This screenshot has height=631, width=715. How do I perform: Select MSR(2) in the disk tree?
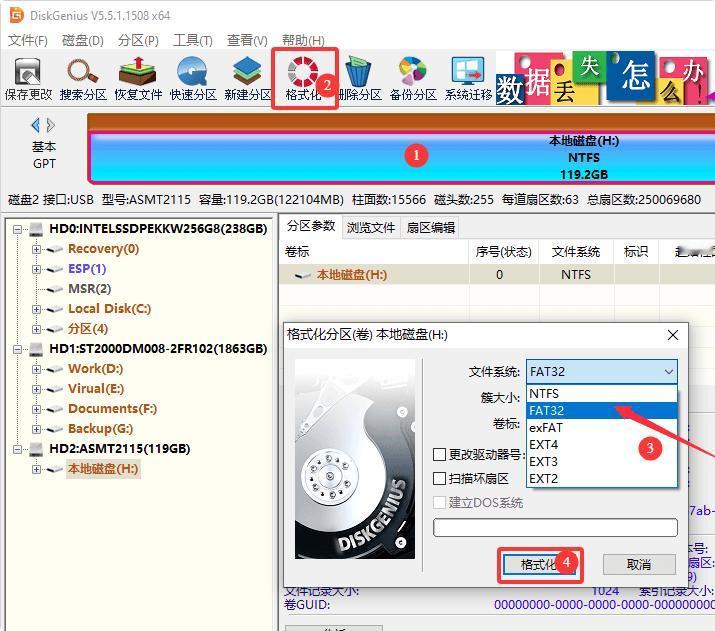coord(89,289)
